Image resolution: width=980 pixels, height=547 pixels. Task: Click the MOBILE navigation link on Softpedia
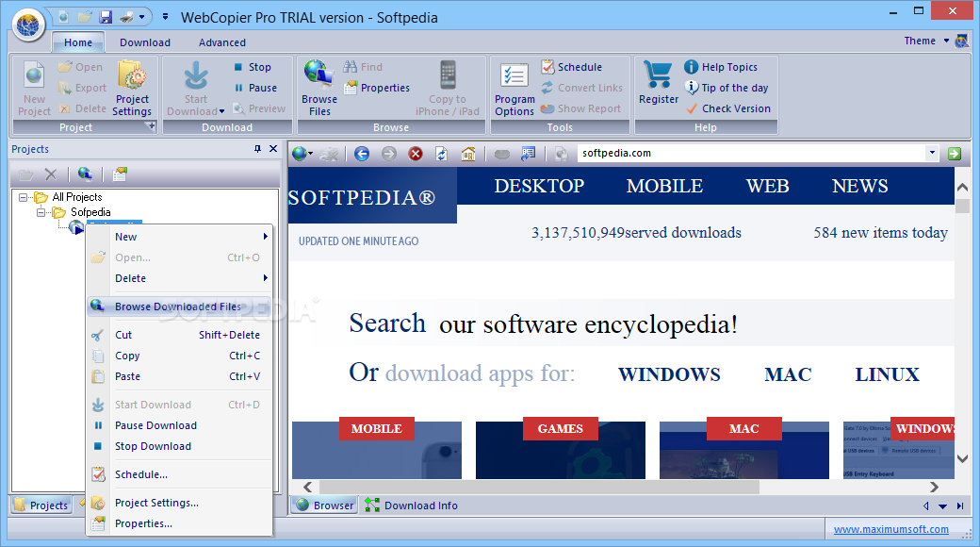(664, 186)
